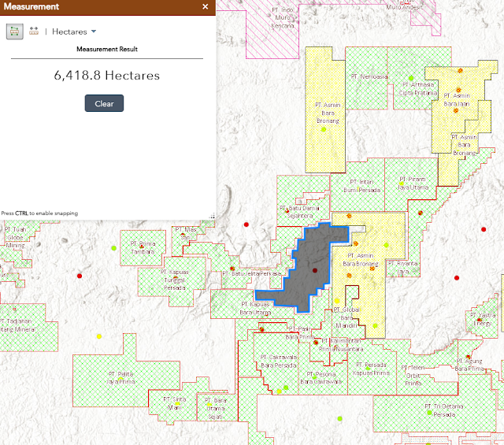Click the PT. Pesona Bara Cakrawala label
Screen dimensions: 504x445
click(x=321, y=378)
